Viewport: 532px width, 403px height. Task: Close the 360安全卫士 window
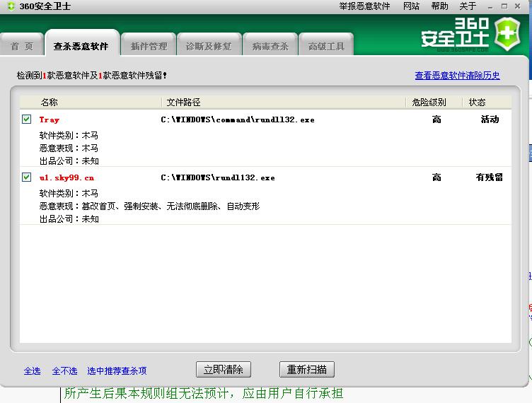click(x=517, y=6)
